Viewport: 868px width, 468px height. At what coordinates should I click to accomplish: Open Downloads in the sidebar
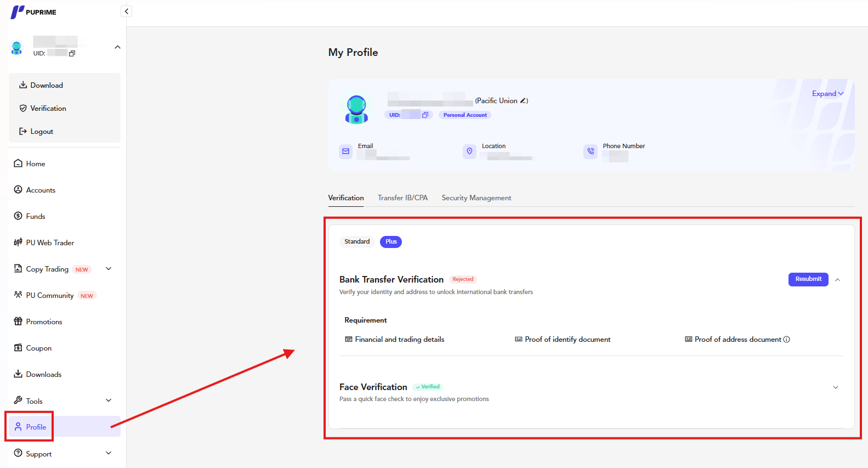click(x=44, y=374)
